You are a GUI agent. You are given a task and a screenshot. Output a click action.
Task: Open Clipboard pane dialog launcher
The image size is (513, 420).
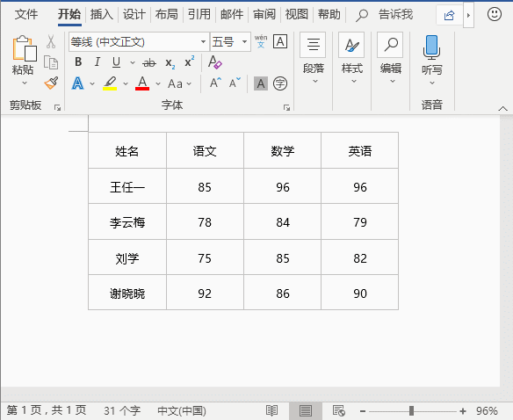coord(58,107)
